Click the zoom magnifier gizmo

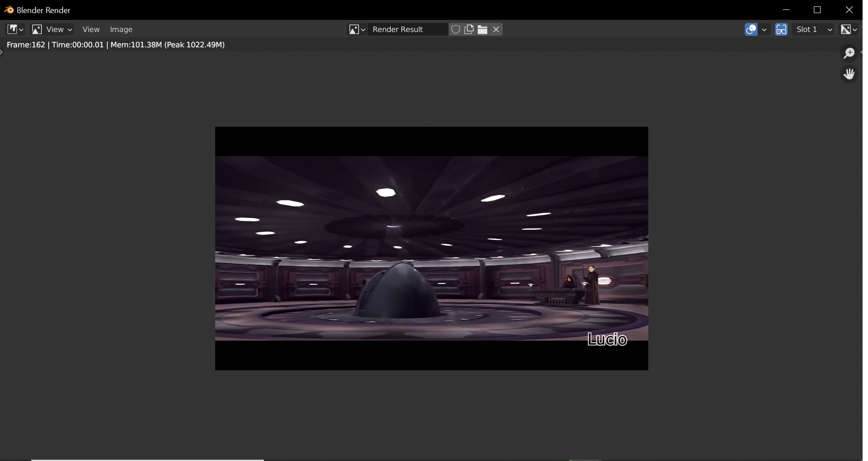pyautogui.click(x=849, y=53)
